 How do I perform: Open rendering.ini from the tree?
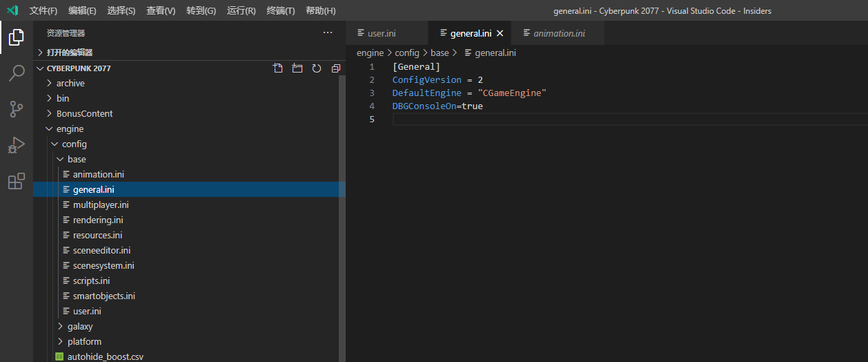click(98, 220)
